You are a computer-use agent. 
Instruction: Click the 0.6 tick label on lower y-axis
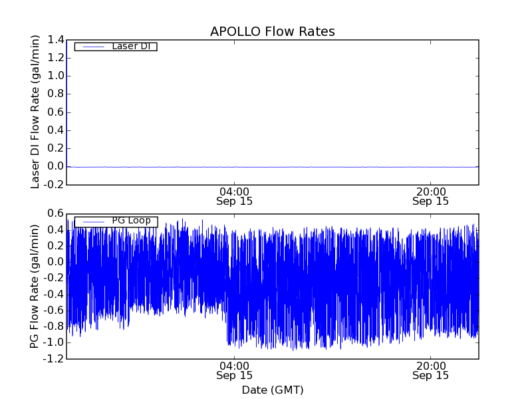[x=56, y=213]
